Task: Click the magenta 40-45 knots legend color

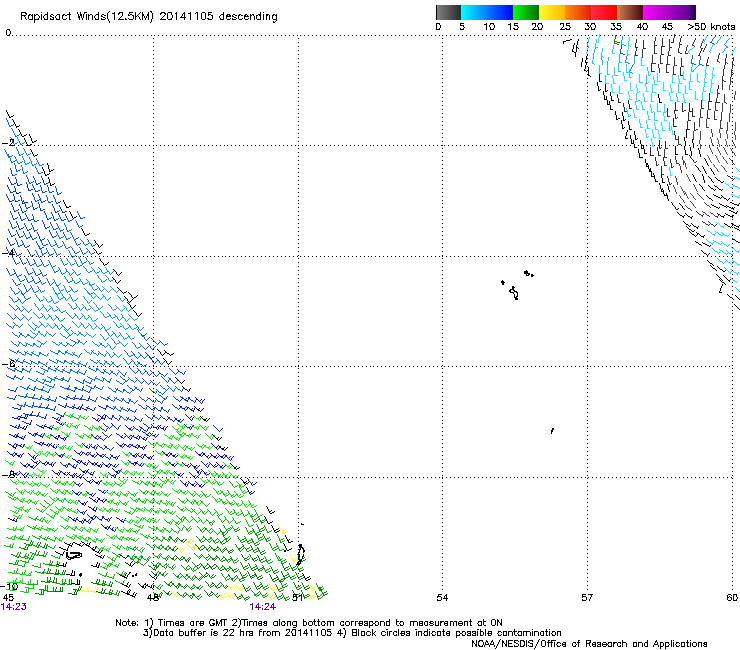Action: coord(656,12)
